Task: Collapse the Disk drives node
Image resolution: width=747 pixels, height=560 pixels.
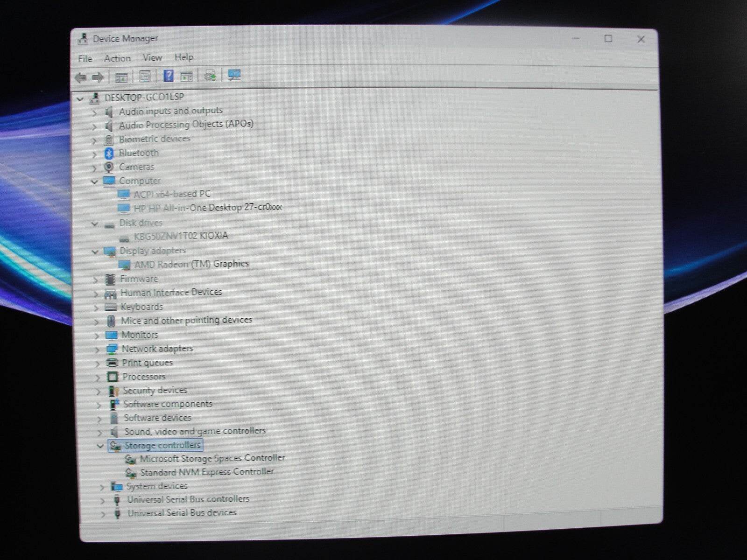Action: click(95, 224)
